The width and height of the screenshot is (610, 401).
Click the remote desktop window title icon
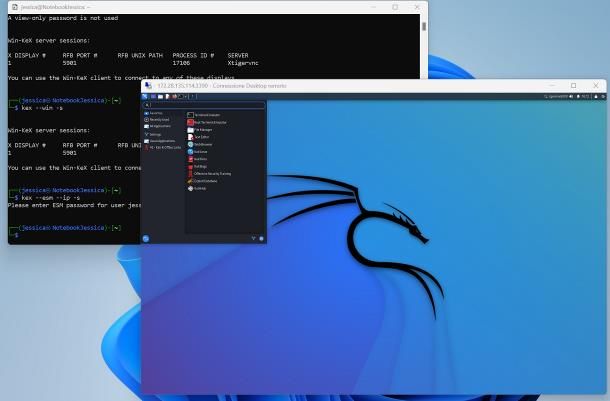pyautogui.click(x=148, y=86)
